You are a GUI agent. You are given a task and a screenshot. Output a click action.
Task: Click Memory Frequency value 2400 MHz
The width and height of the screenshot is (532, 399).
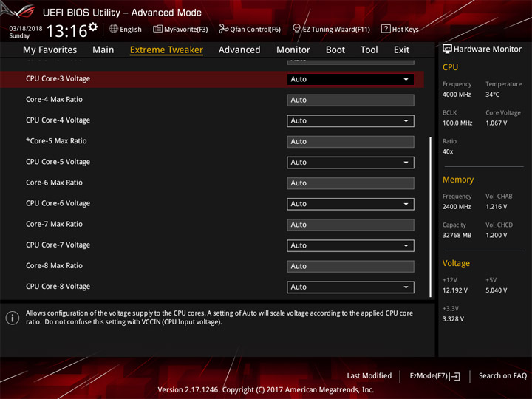coord(457,207)
